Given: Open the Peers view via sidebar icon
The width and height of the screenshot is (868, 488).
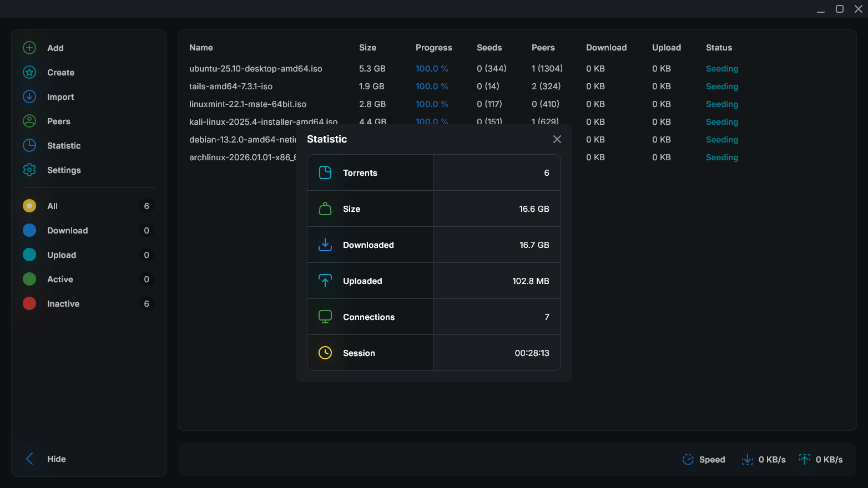Looking at the screenshot, I should click(x=29, y=121).
